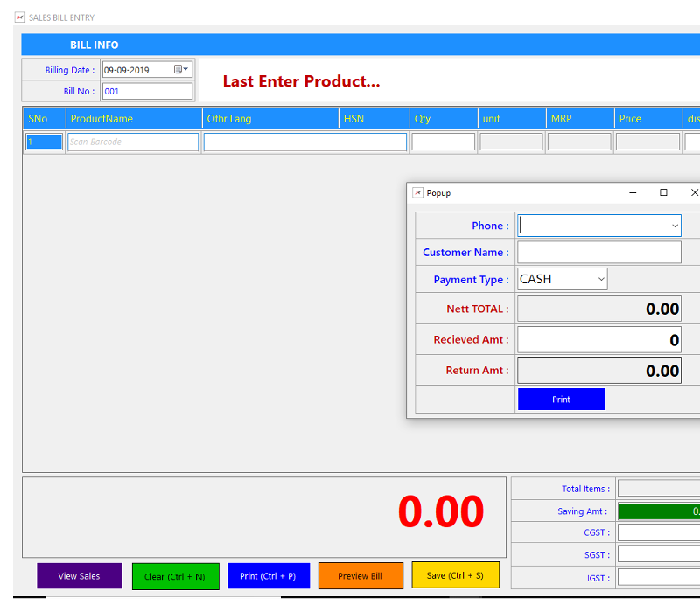Screen dimensions: 700x612
Task: Click the orange Preview Bill button
Action: coord(360,576)
